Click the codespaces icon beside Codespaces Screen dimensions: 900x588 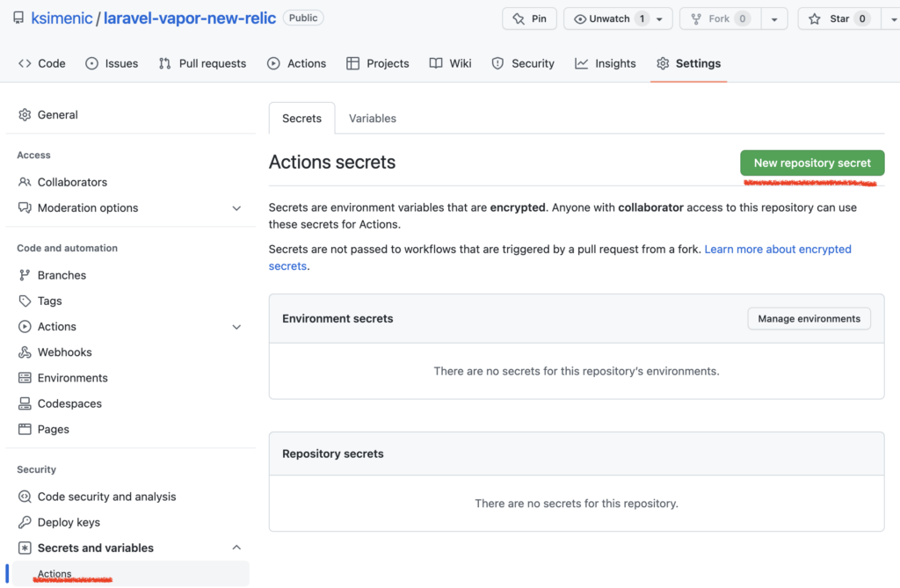25,403
